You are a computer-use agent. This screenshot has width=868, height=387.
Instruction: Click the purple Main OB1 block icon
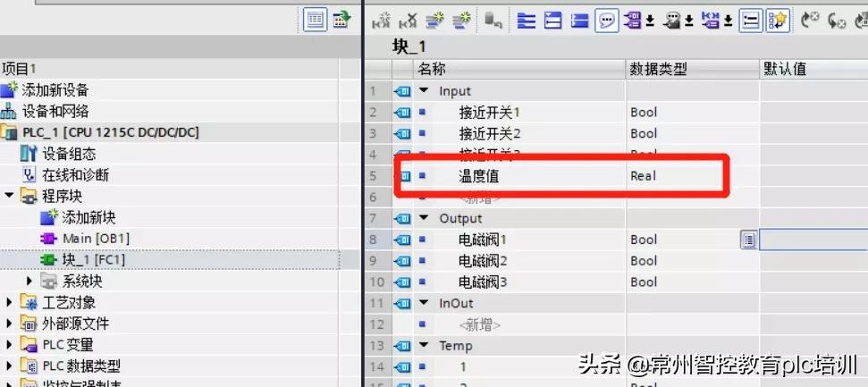click(x=48, y=239)
